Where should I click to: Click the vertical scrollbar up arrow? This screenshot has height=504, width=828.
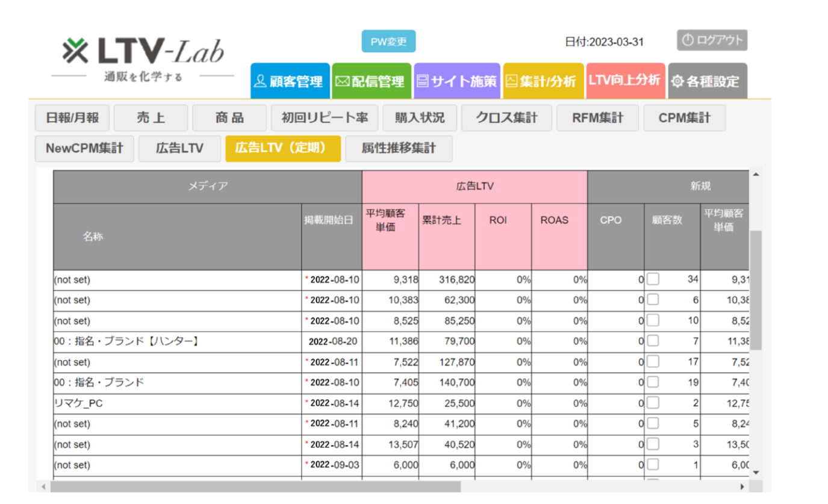click(756, 175)
